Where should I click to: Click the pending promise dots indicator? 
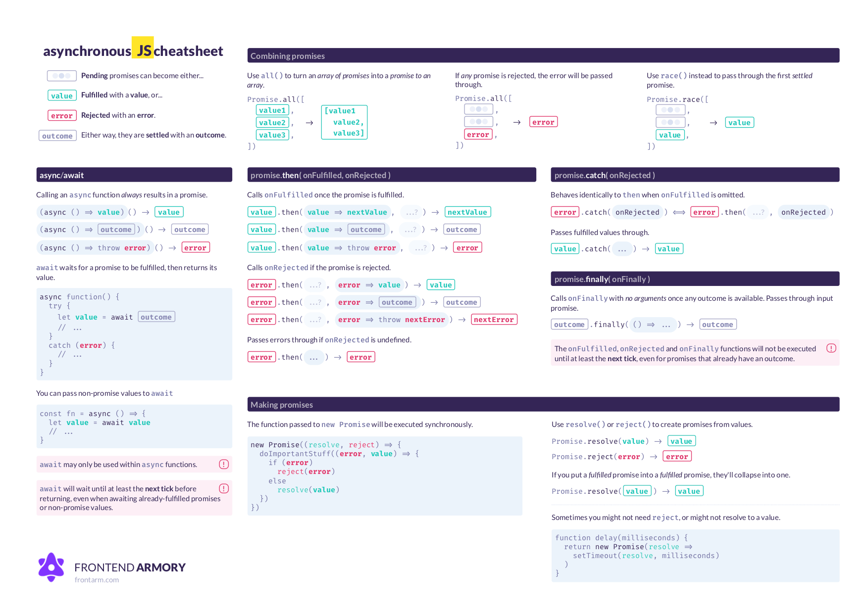pyautogui.click(x=61, y=75)
